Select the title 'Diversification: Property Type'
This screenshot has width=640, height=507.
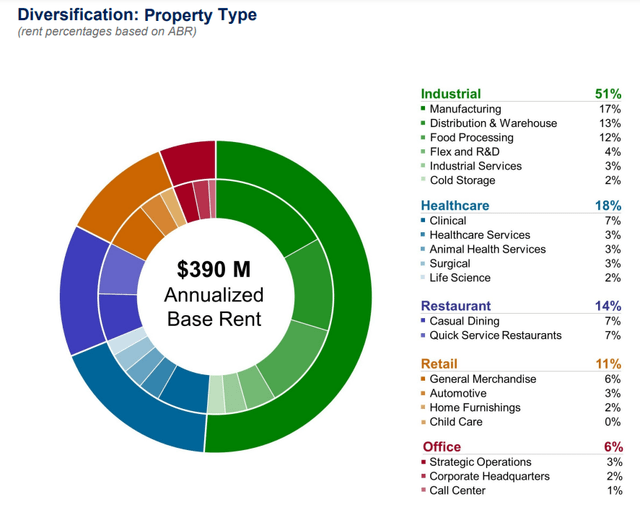click(137, 15)
